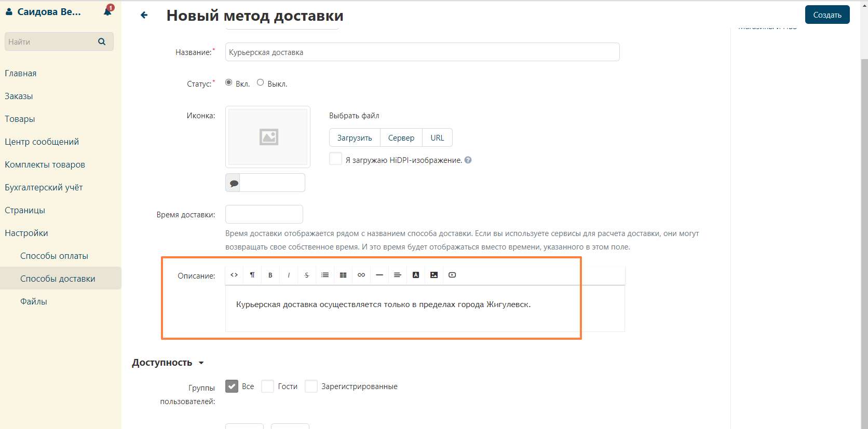The image size is (868, 429).
Task: Click the icon alt text input field
Action: 272,183
